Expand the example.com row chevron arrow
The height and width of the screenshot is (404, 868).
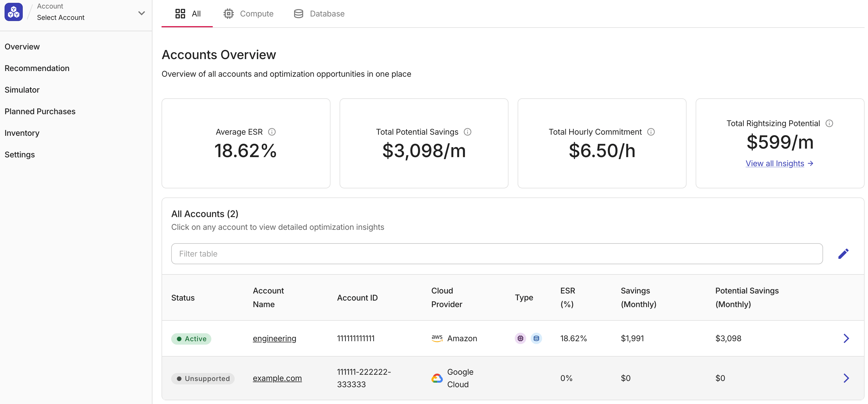click(846, 378)
